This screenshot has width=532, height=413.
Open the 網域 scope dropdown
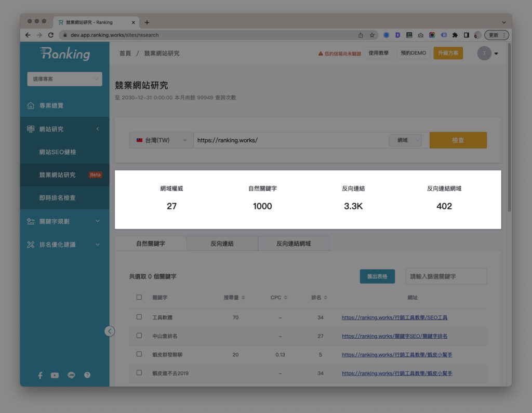click(405, 140)
